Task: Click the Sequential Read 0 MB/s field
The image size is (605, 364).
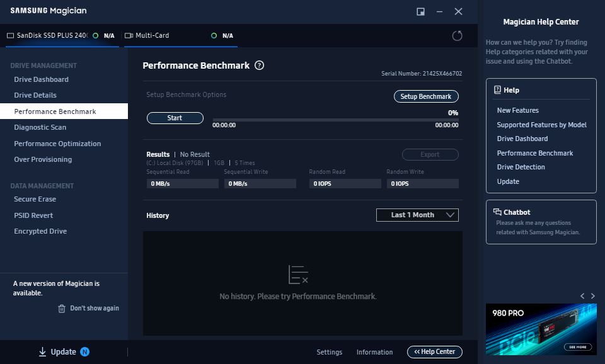Action: click(183, 183)
